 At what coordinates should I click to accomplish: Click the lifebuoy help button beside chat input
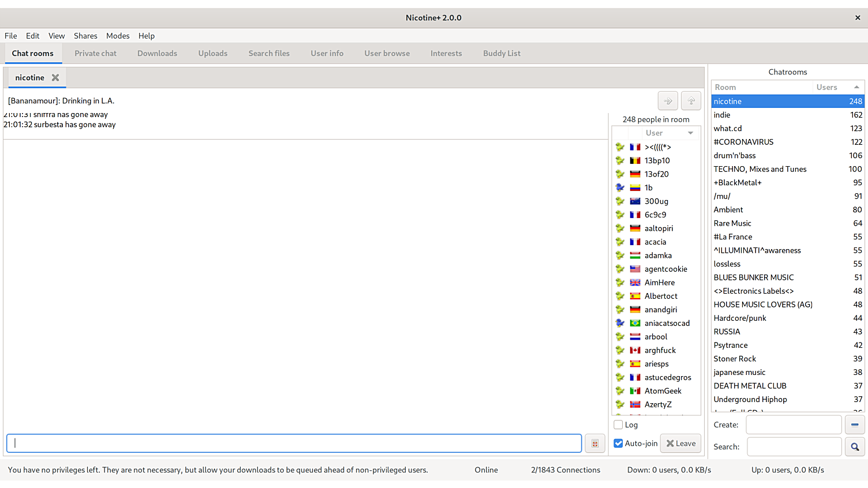pyautogui.click(x=594, y=444)
